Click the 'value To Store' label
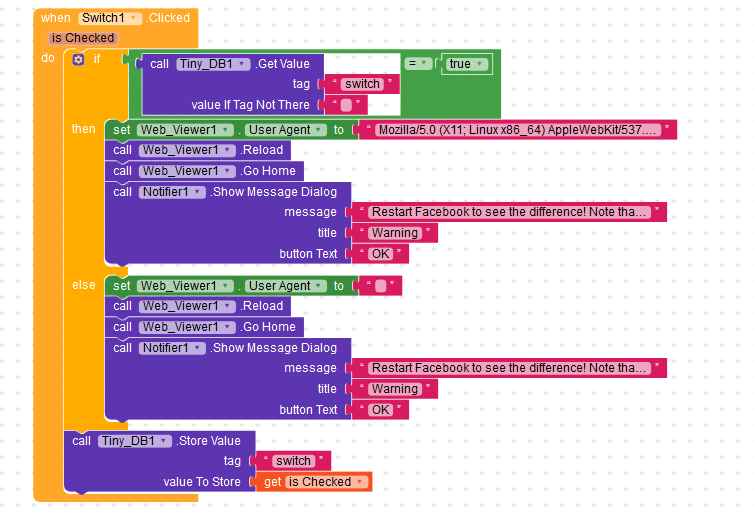 202,482
